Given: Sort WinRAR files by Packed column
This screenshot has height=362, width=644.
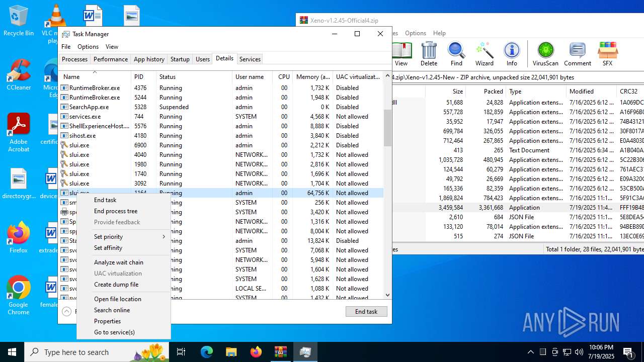Looking at the screenshot, I should tap(486, 92).
